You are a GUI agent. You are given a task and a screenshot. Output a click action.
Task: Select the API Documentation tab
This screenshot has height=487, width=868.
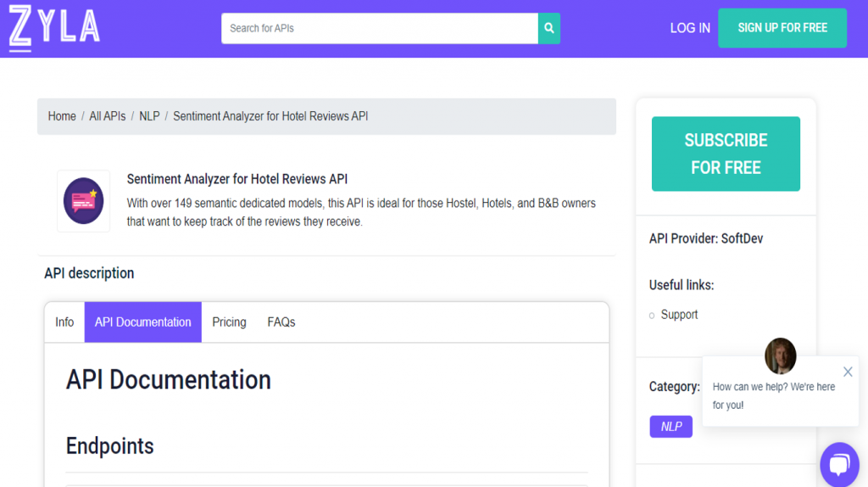click(x=142, y=322)
